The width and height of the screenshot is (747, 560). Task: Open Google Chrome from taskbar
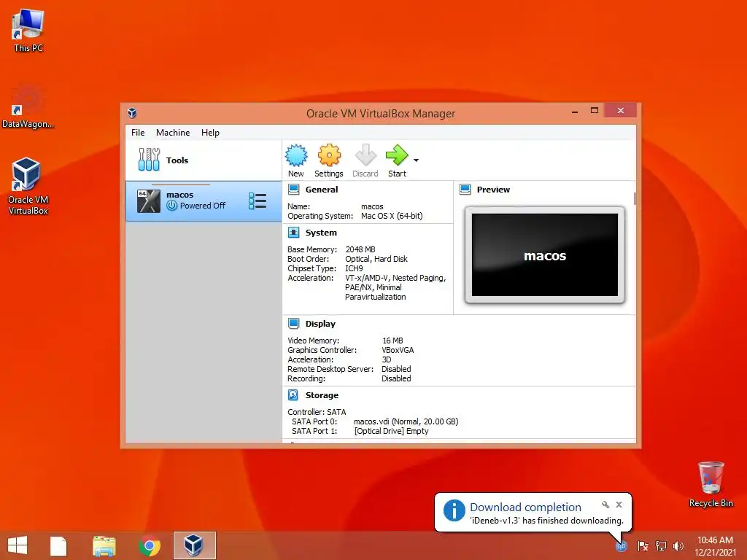[x=149, y=545]
